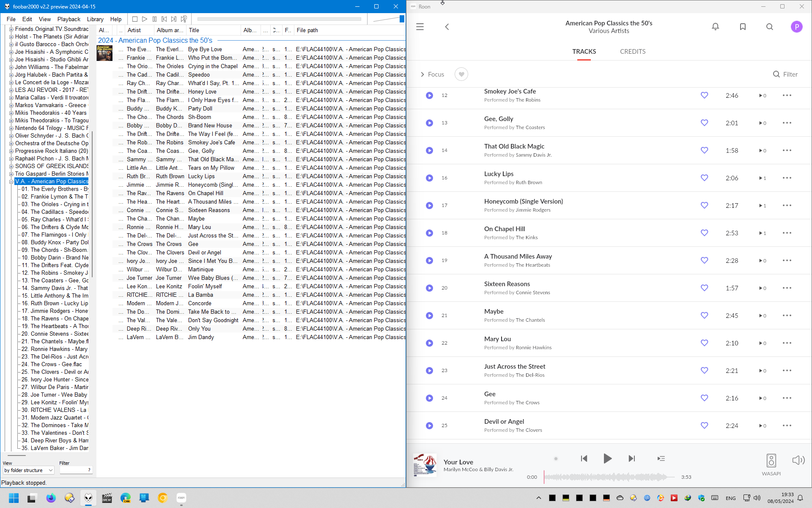Open Sammy Davis Jr. artist link
The image size is (812, 508).
534,155
